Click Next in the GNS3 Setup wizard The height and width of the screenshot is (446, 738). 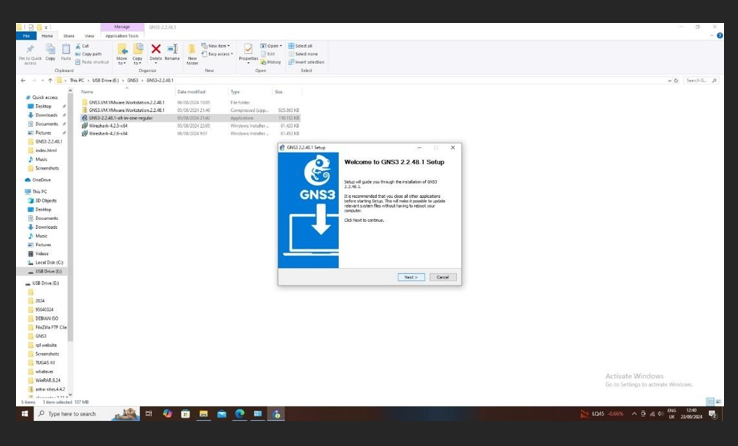pos(411,277)
